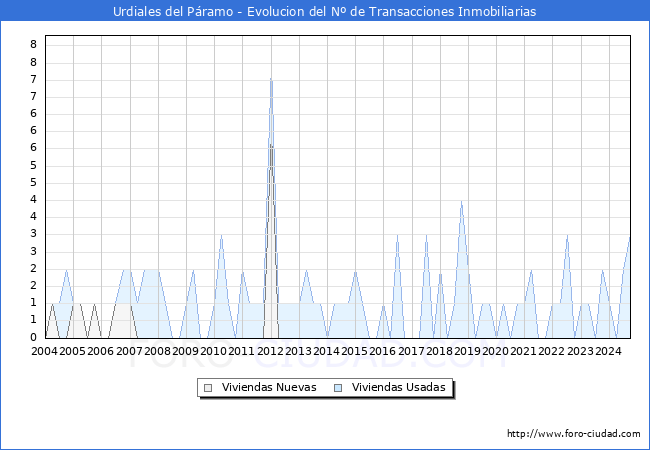
Task: Click the 2015 x-axis year label
Action: coord(354,351)
